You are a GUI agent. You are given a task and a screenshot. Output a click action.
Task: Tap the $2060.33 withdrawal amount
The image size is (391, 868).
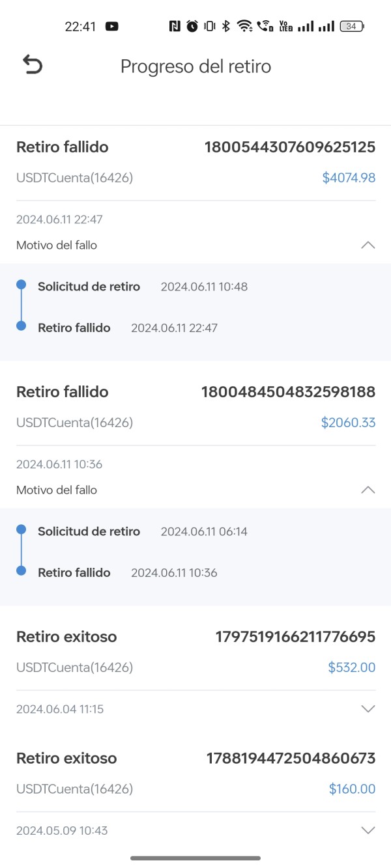coord(348,423)
